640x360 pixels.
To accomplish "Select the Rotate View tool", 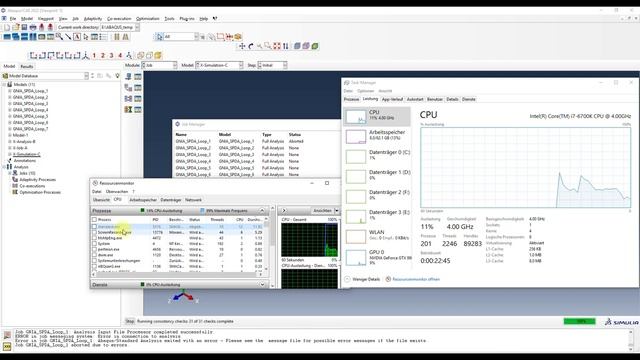I will 251,46.
